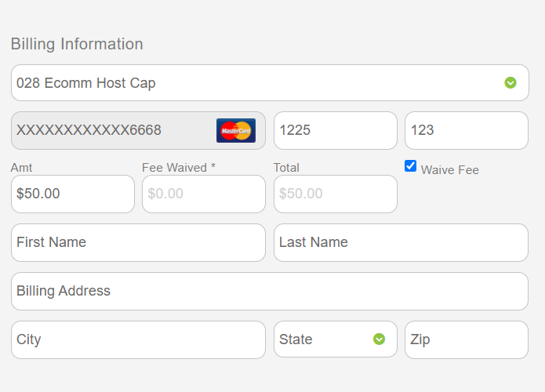Image resolution: width=545 pixels, height=392 pixels.
Task: Click the masked card number field
Action: (110, 130)
